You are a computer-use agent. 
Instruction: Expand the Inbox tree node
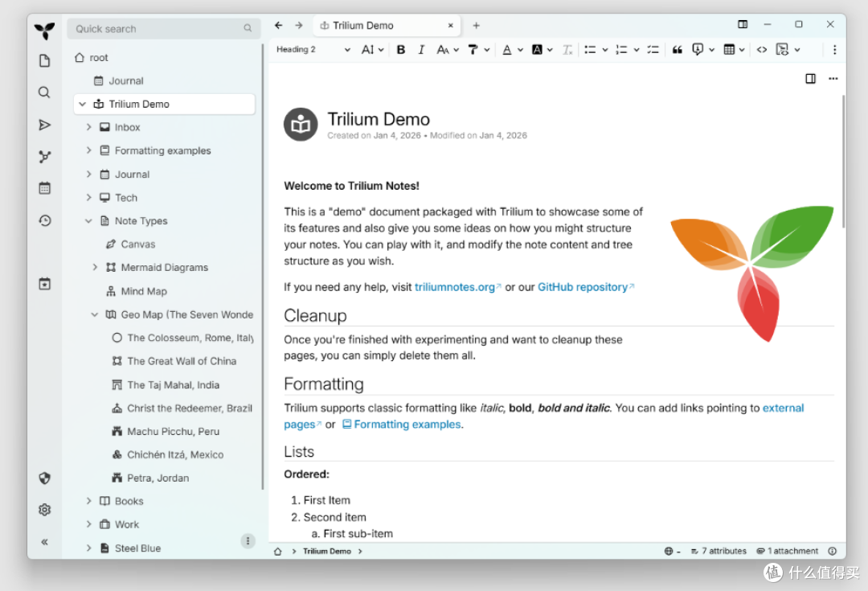[88, 127]
